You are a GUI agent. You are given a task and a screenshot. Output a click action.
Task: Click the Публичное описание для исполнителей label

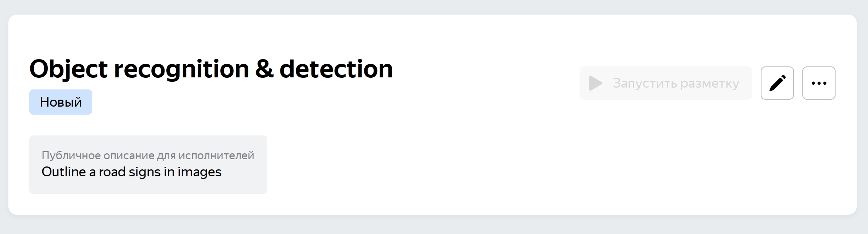[148, 155]
